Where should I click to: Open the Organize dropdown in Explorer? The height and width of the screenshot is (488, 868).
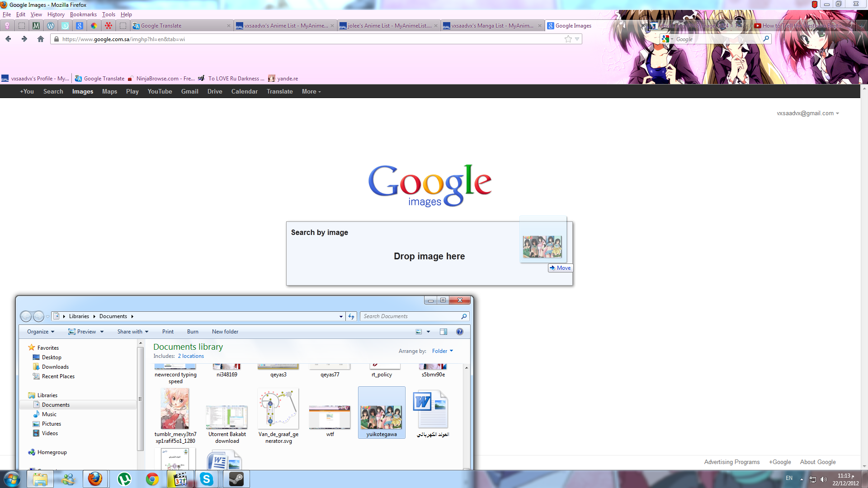click(x=41, y=332)
